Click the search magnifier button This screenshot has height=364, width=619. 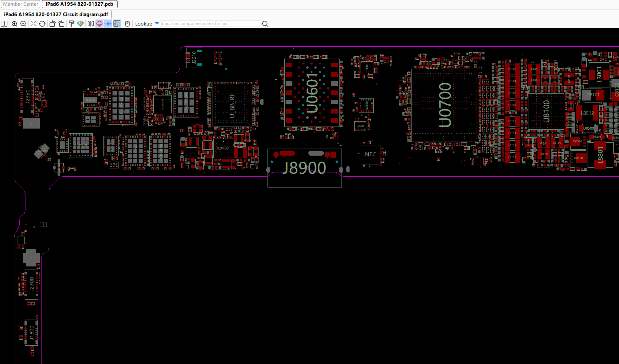pos(265,24)
